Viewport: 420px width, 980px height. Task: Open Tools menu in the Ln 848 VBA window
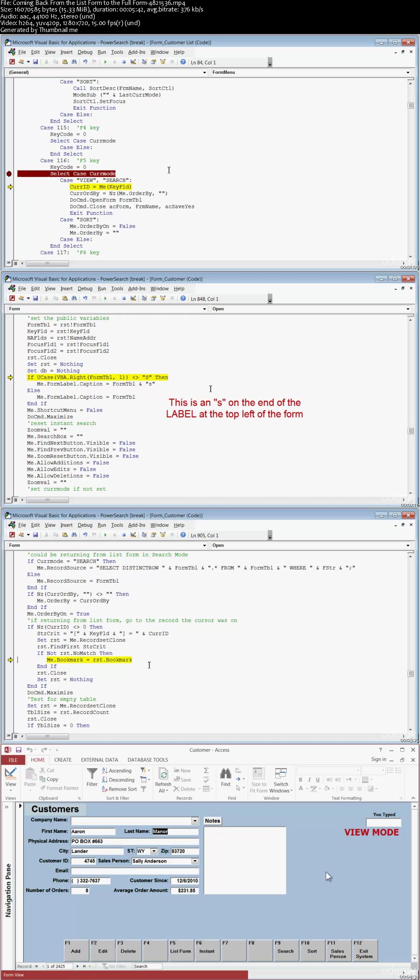[x=117, y=289]
